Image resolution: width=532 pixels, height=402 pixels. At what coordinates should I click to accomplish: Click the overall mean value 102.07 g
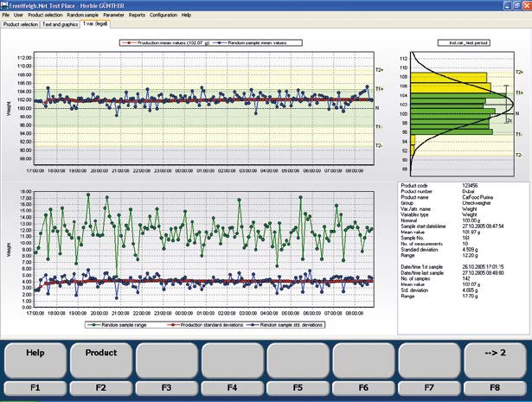471,284
